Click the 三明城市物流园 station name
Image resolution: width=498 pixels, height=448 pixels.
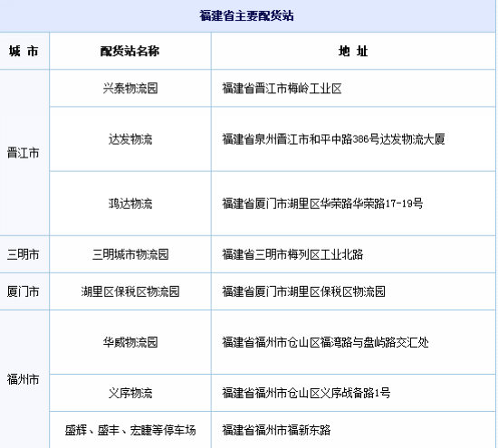[x=130, y=254]
